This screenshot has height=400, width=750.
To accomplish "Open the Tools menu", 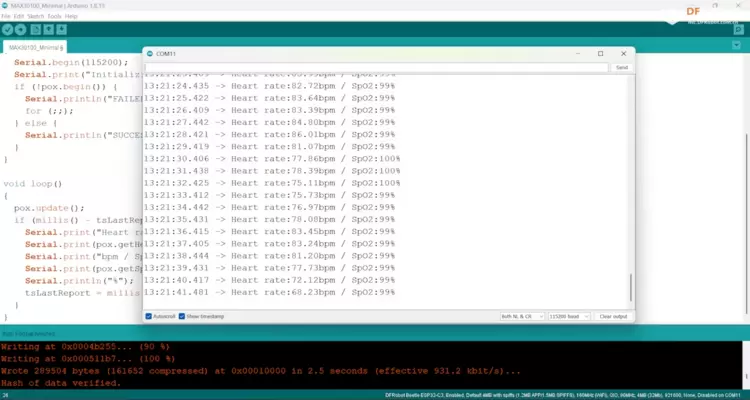I will (x=54, y=16).
